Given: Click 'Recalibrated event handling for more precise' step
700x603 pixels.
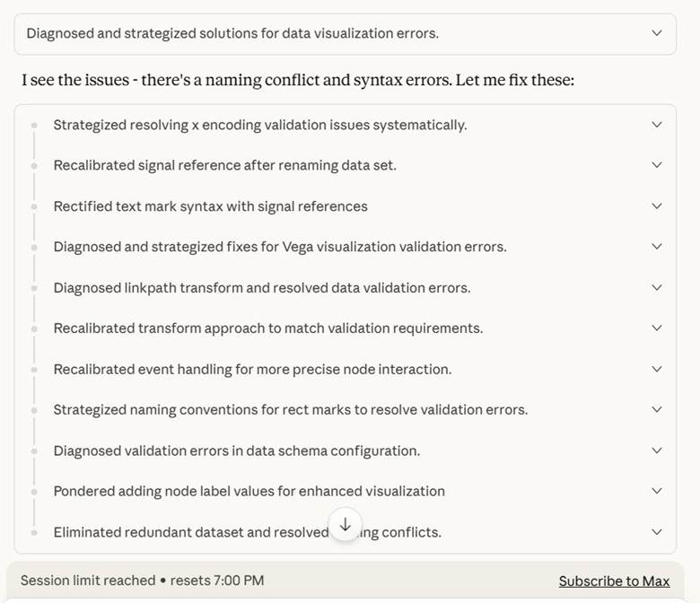Looking at the screenshot, I should 252,369.
